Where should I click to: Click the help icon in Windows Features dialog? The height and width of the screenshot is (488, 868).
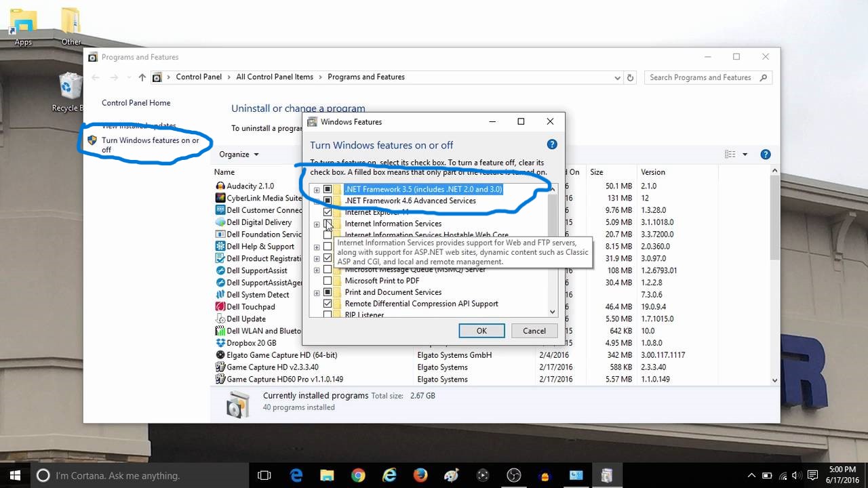(x=552, y=144)
